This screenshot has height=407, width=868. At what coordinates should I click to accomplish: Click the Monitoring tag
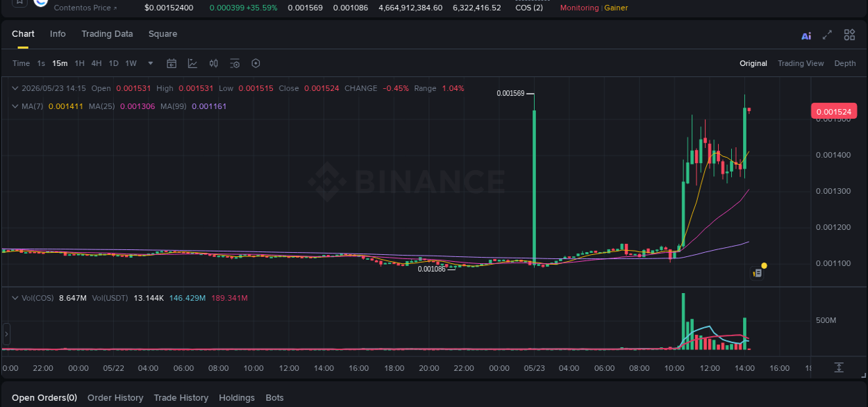[579, 8]
